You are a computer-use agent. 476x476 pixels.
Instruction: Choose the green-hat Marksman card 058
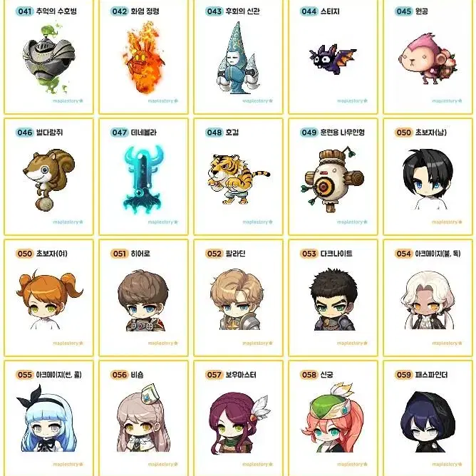[333, 418]
